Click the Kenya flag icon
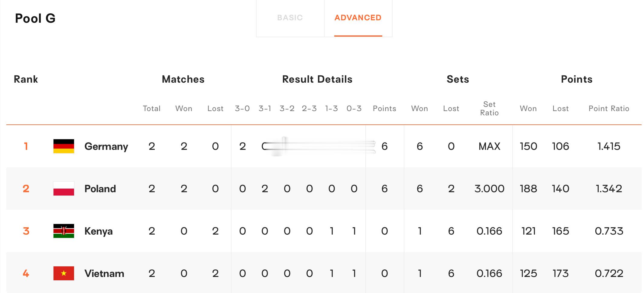Viewport: 644px width, 293px height. pos(64,231)
